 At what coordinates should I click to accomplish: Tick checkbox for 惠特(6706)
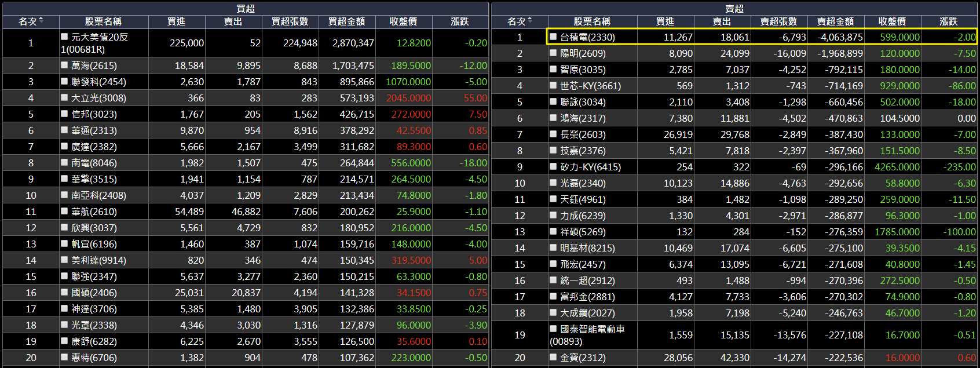(x=65, y=358)
